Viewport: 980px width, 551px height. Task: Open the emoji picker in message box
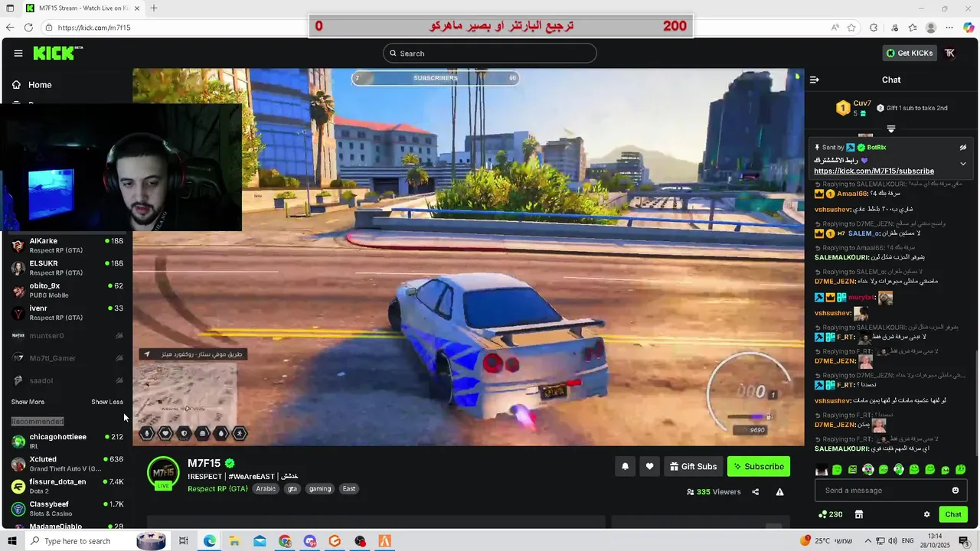pyautogui.click(x=955, y=491)
